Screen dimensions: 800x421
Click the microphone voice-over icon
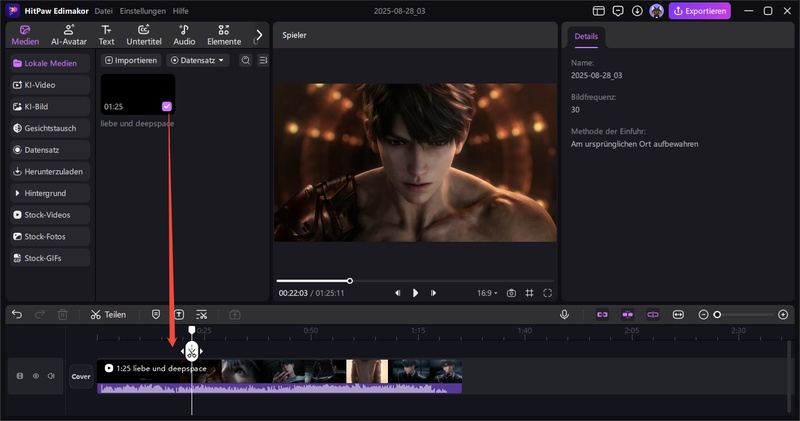coord(564,314)
